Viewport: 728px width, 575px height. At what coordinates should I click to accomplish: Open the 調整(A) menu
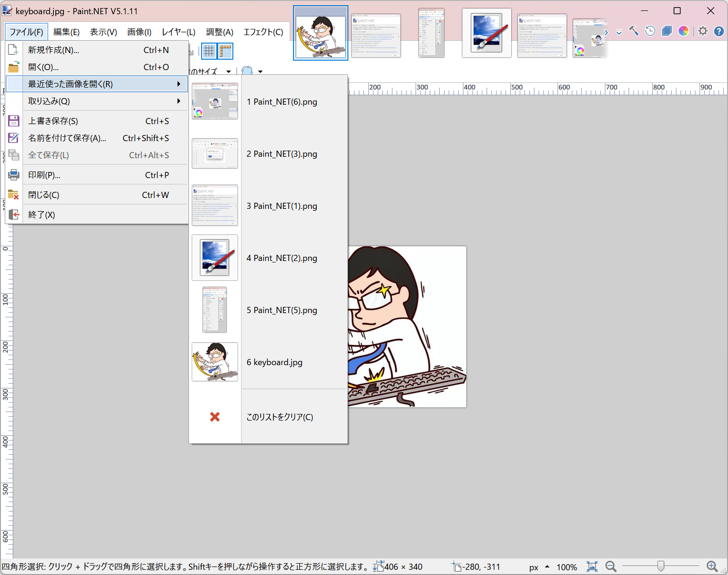pyautogui.click(x=220, y=32)
